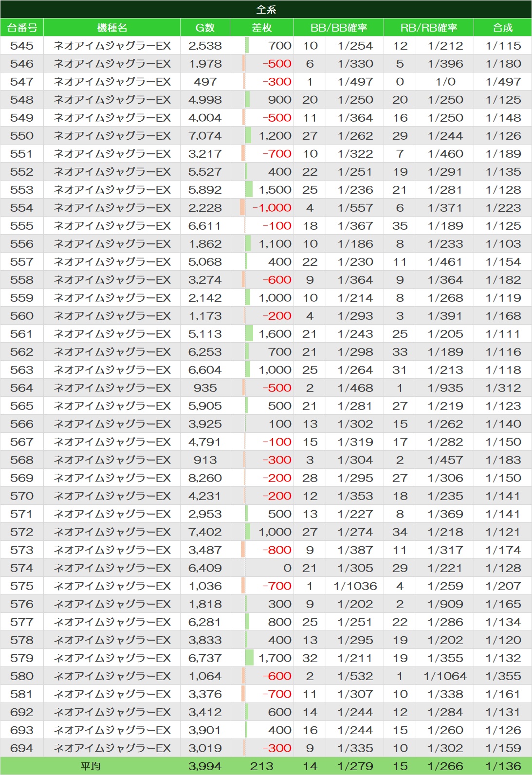Click the BB/BB確率 column header

[x=339, y=28]
